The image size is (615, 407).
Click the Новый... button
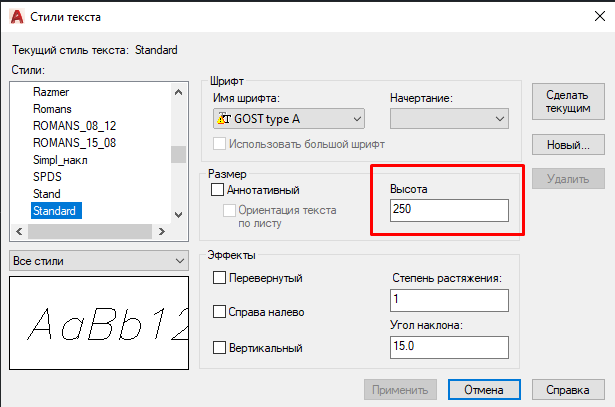tap(568, 145)
